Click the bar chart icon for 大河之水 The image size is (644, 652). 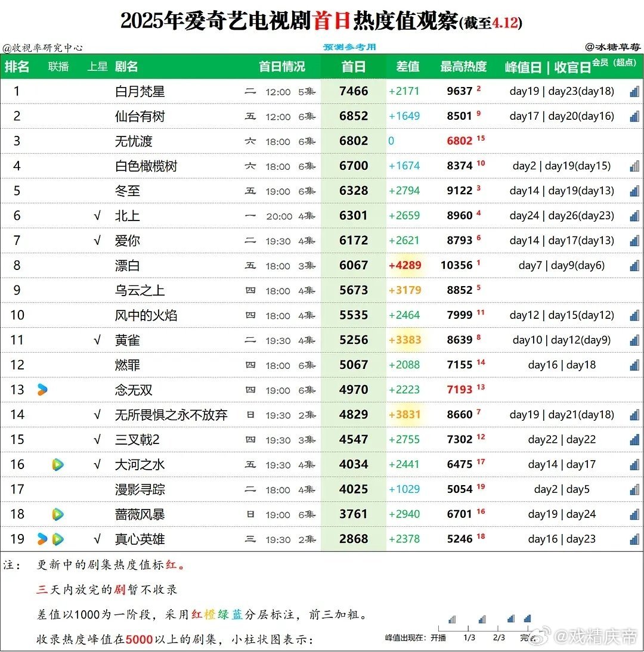[634, 465]
